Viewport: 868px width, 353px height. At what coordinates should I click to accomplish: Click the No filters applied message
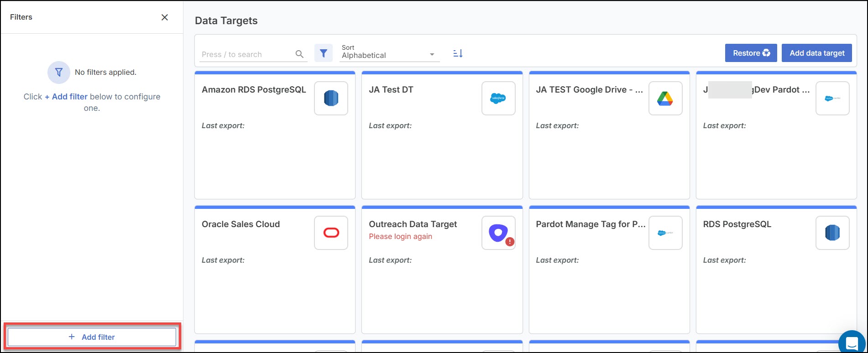(105, 72)
